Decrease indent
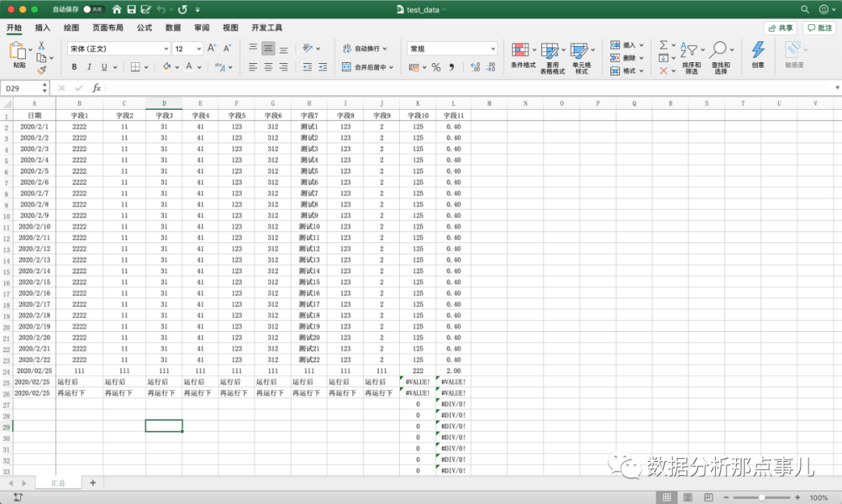Image resolution: width=842 pixels, height=504 pixels. point(307,67)
